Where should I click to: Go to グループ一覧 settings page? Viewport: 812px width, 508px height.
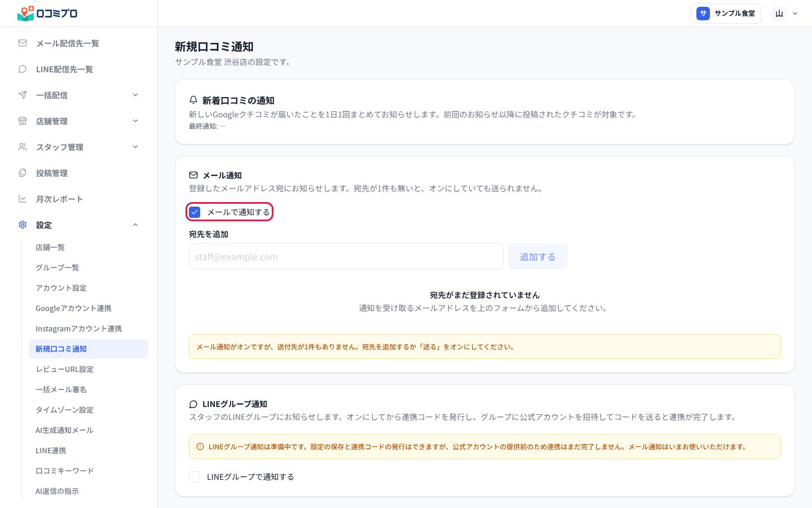89,268
